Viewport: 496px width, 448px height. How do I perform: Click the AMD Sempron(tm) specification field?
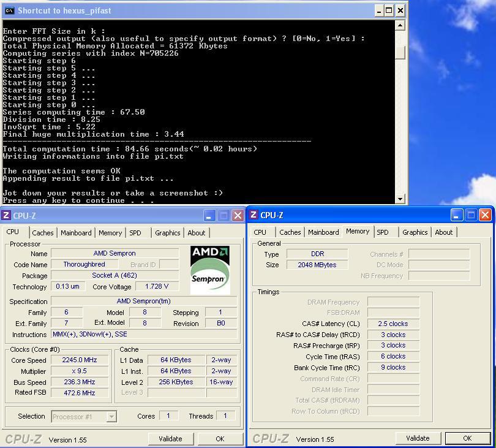tap(144, 301)
